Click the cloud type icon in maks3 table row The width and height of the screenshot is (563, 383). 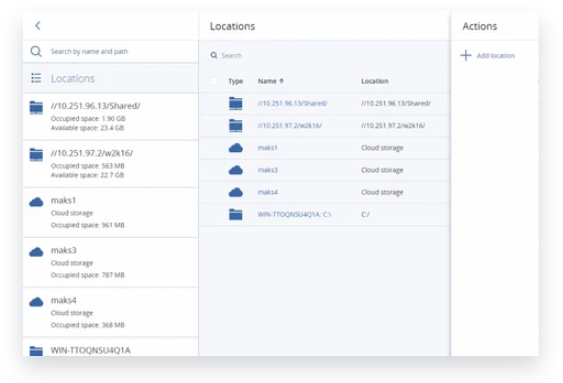tap(236, 170)
